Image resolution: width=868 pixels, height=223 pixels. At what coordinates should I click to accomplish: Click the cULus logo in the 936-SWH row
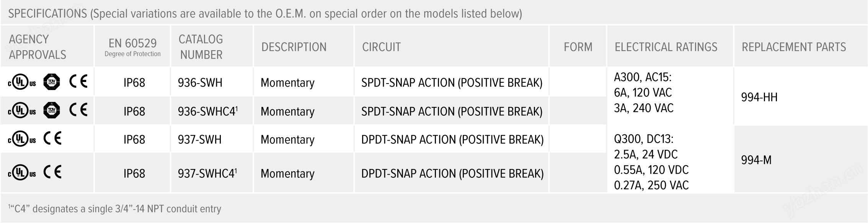click(x=22, y=82)
